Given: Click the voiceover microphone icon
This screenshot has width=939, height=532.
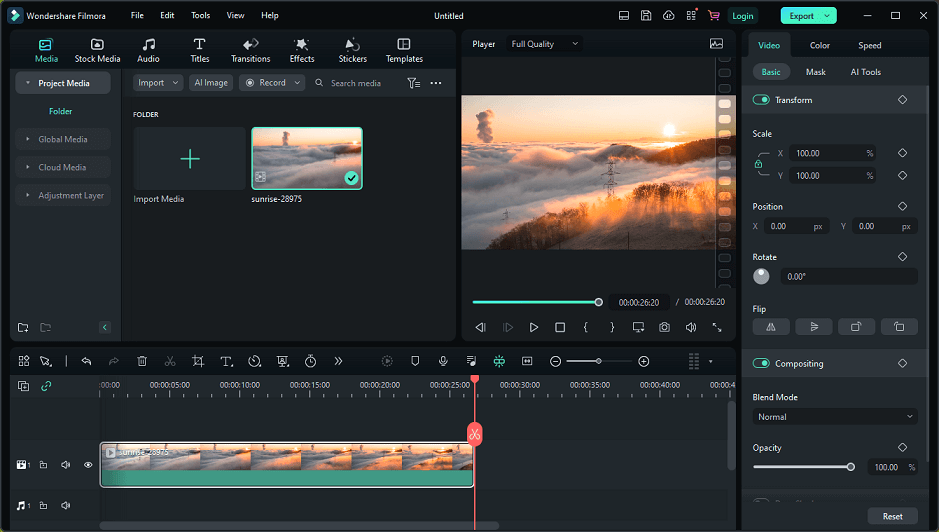Looking at the screenshot, I should point(443,361).
